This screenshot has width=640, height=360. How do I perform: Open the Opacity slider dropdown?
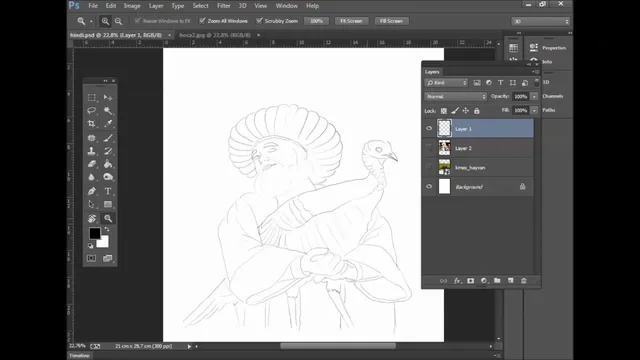coord(534,97)
